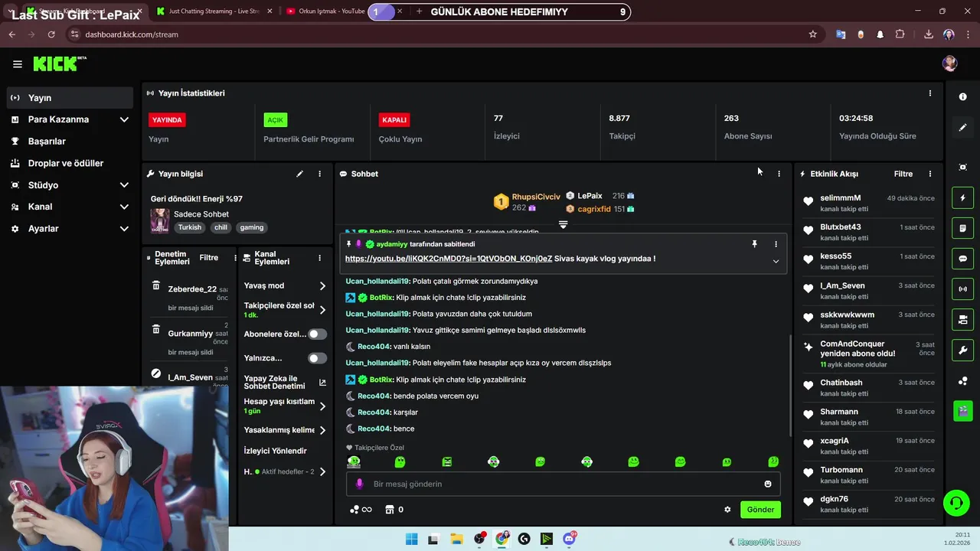Open Yayın bilgisi three-dot menu
This screenshot has height=551, width=980.
tap(319, 174)
